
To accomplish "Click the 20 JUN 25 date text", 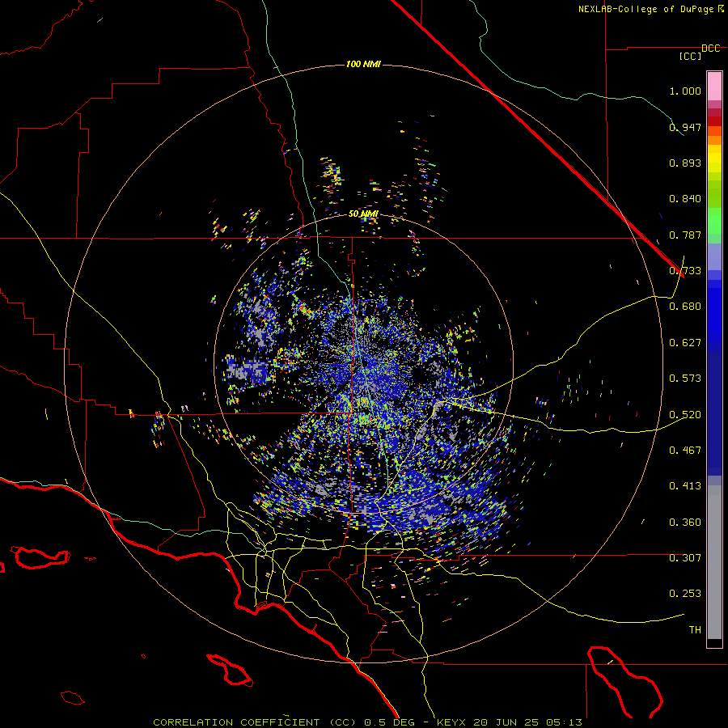I will point(506,722).
